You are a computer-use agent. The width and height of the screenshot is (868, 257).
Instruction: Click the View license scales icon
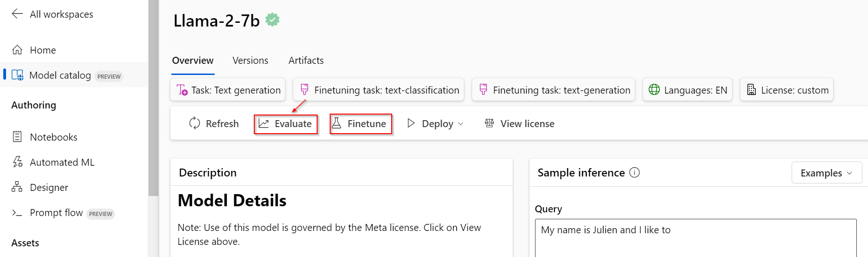(489, 123)
